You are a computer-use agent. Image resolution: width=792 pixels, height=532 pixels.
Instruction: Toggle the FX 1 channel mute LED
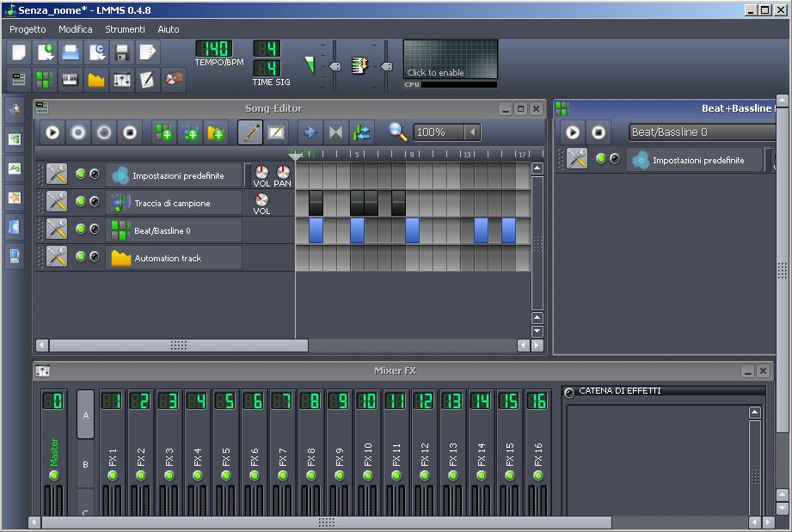pyautogui.click(x=113, y=475)
